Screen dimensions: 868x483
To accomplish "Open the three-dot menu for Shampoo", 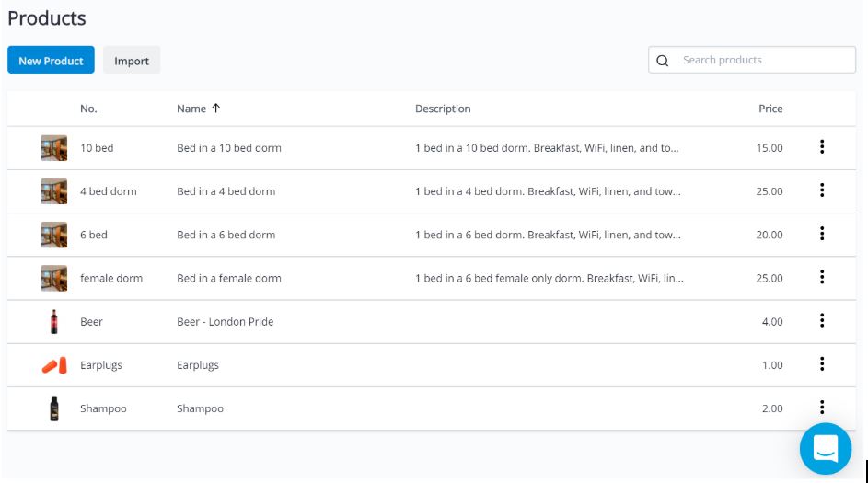I will 822,408.
